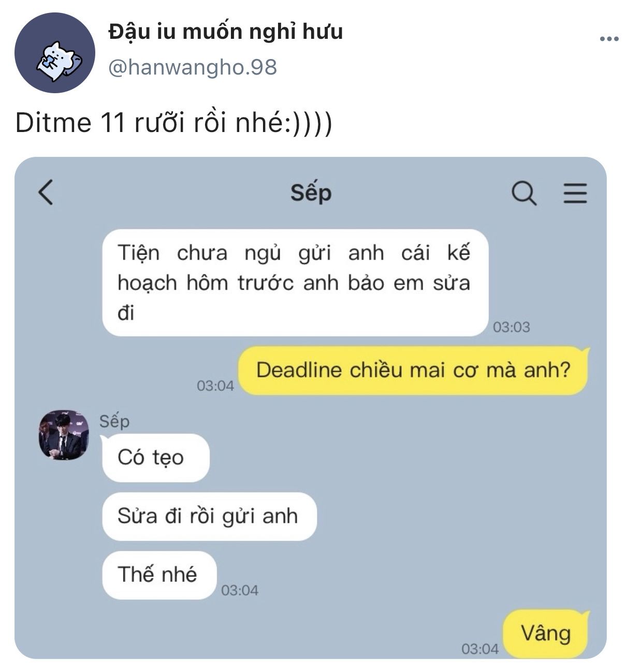Tap the back arrow in chat header
The width and height of the screenshot is (641, 672).
pyautogui.click(x=46, y=192)
